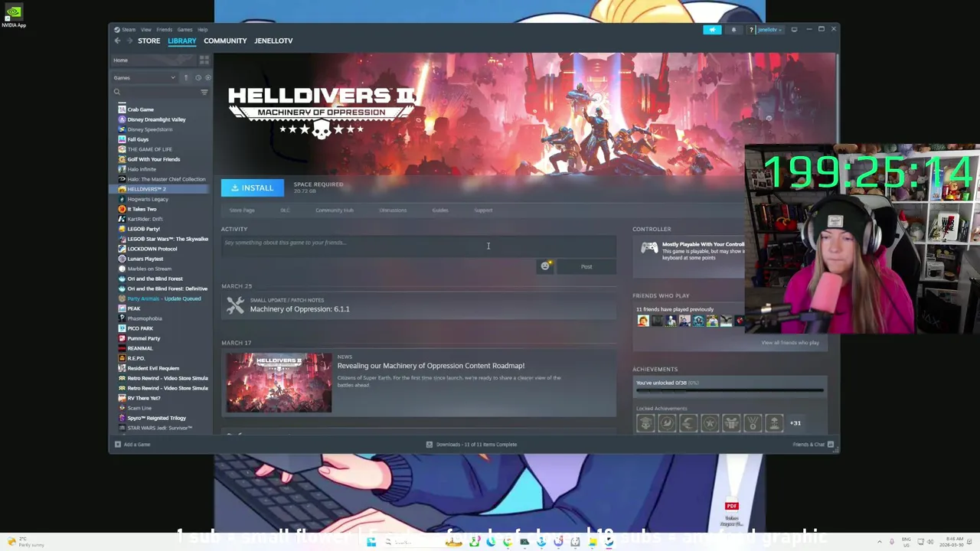Screen dimensions: 980x551
Task: Select R.E.P.O. in library list
Action: click(136, 358)
